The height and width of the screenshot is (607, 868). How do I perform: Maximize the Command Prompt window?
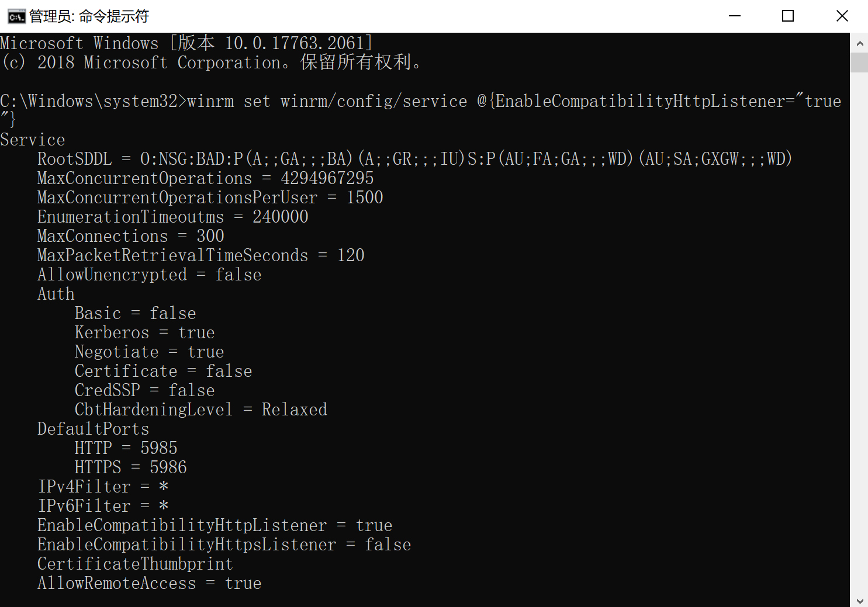tap(788, 16)
